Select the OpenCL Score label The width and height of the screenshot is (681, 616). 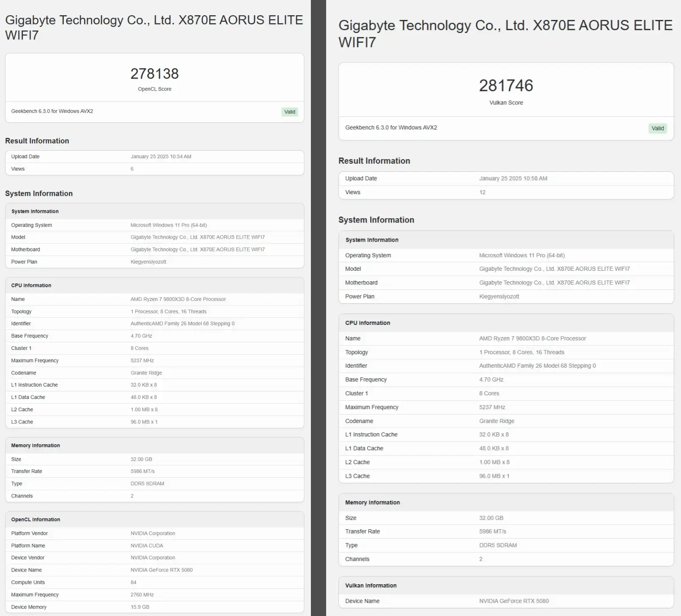click(154, 89)
